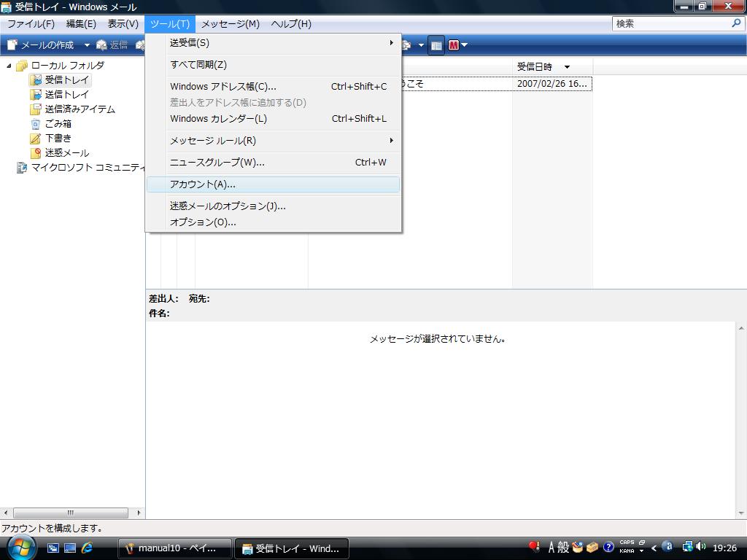Viewport: 747px width, 560px height.
Task: Click the 19:26 taskbar clock
Action: tap(724, 548)
